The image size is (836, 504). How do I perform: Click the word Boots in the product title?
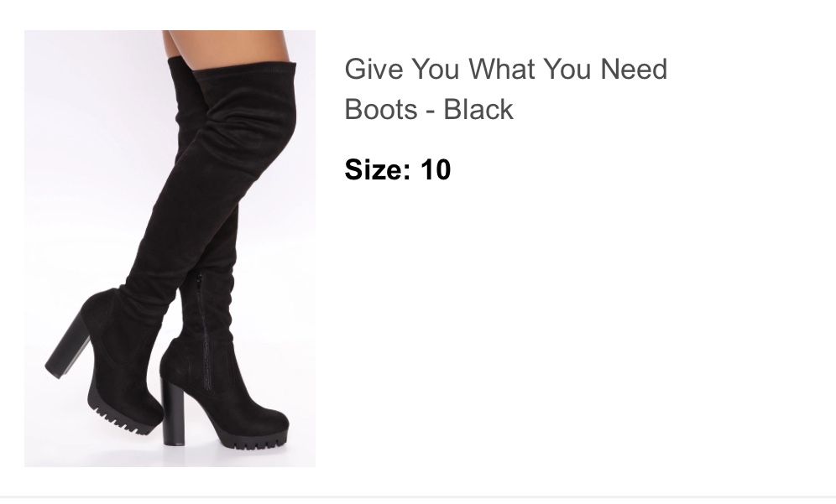click(381, 109)
